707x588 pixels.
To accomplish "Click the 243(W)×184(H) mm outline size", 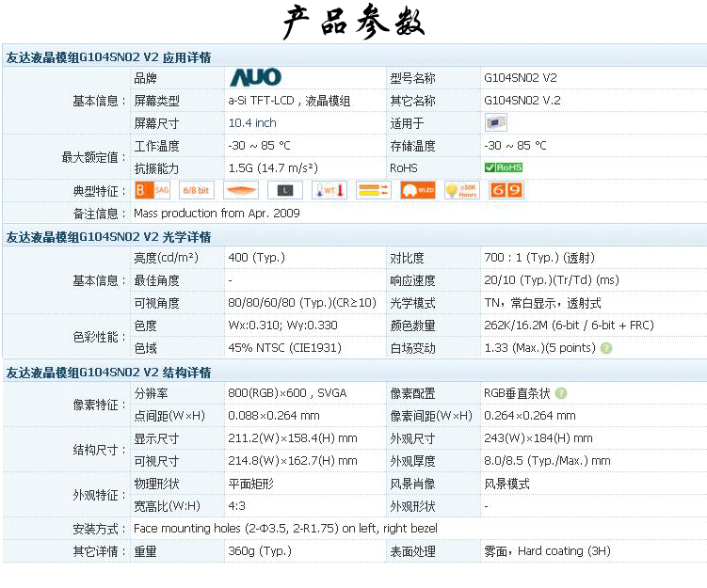I will pyautogui.click(x=538, y=438).
